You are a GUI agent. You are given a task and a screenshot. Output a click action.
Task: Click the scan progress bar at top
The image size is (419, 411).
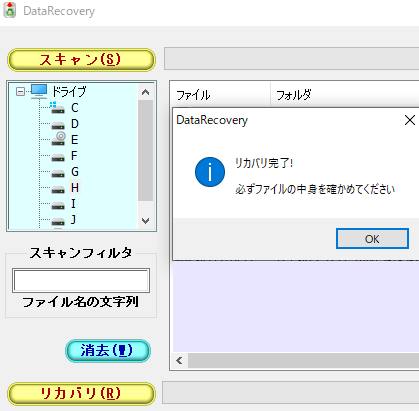[292, 59]
